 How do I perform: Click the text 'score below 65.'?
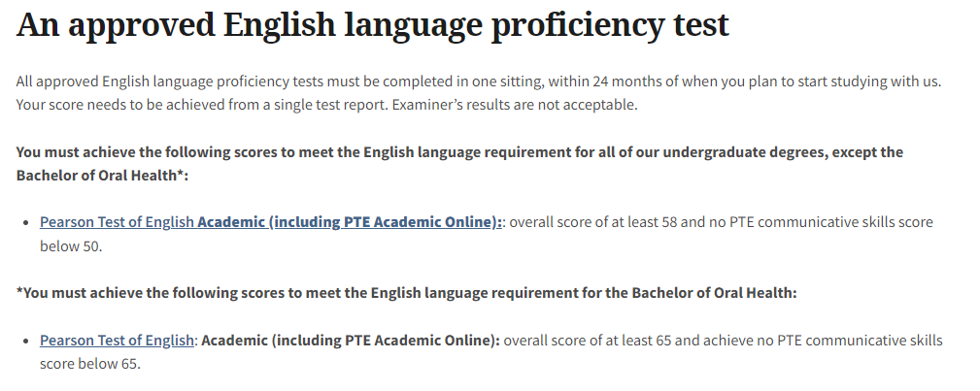(x=90, y=364)
